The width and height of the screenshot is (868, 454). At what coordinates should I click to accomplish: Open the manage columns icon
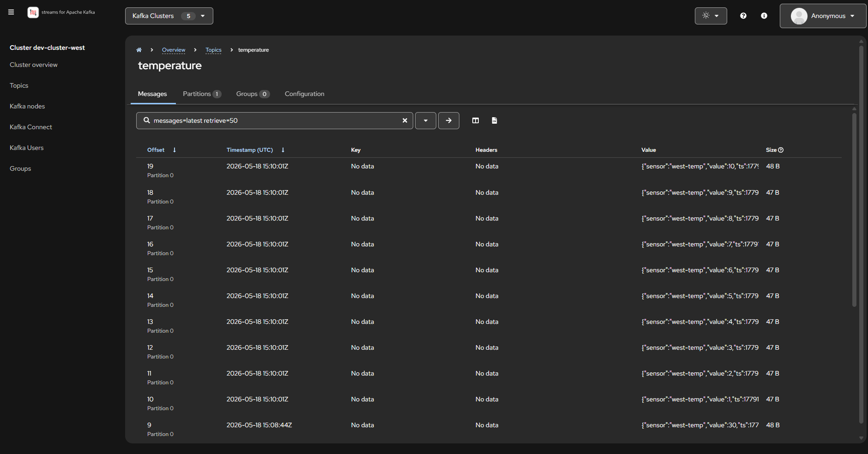coord(476,120)
